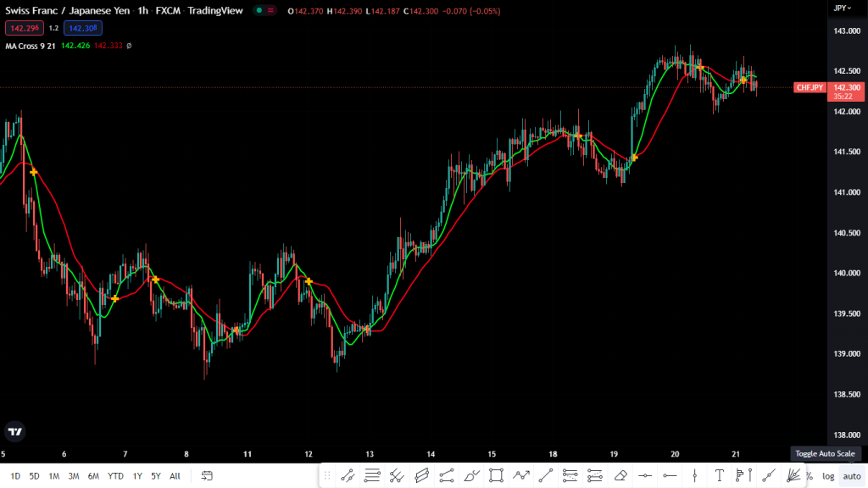Click the CHFJPY price line label
Image resolution: width=868 pixels, height=488 pixels.
pos(810,87)
